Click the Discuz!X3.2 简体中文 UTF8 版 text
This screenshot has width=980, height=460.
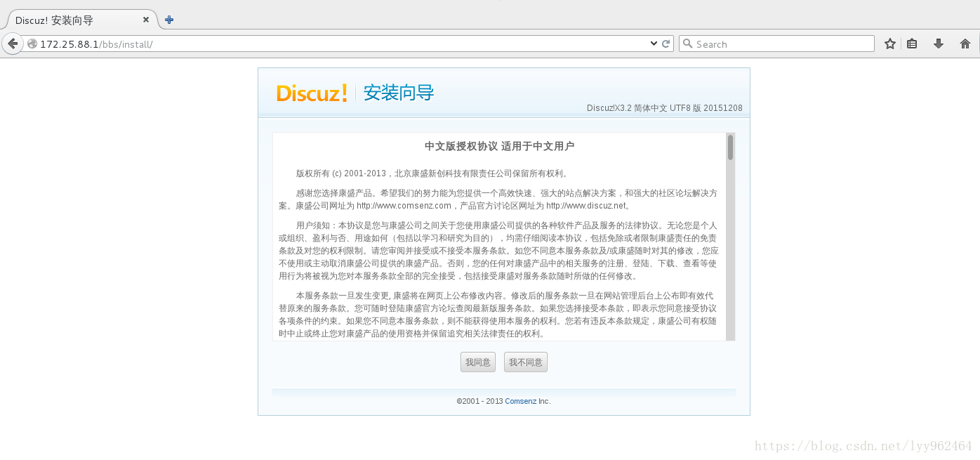[664, 108]
